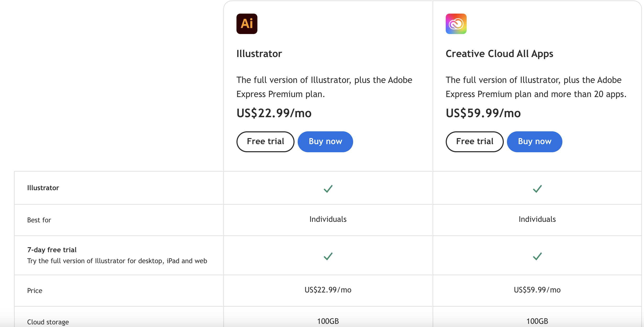Start the Free trial for the Illustrator plan

(265, 142)
